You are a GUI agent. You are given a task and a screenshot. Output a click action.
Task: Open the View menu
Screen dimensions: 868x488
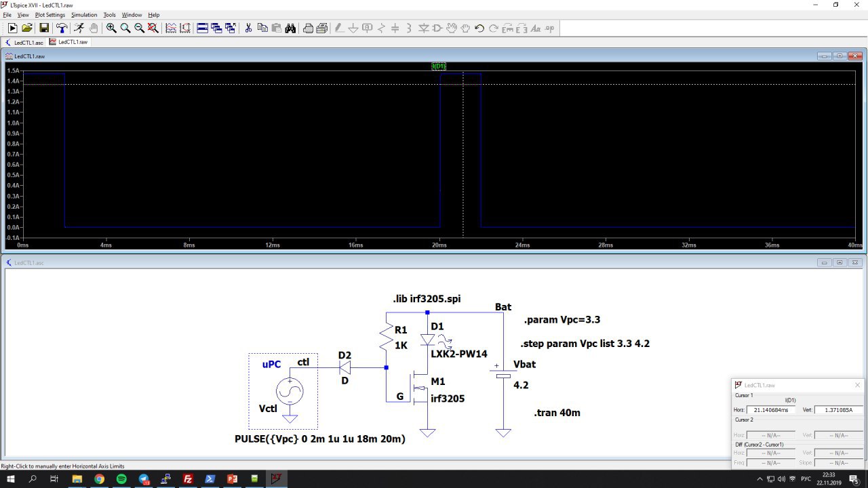tap(23, 15)
